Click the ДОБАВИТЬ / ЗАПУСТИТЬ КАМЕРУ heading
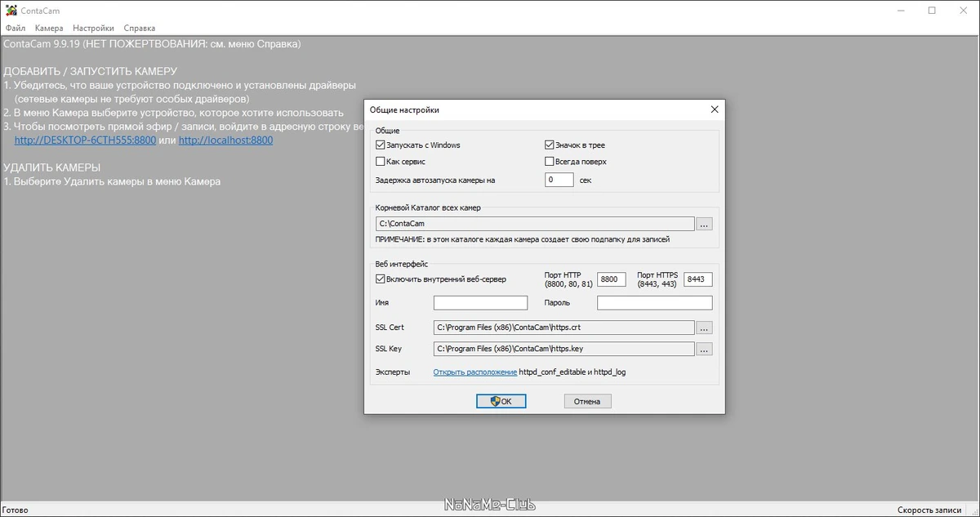 pyautogui.click(x=90, y=72)
